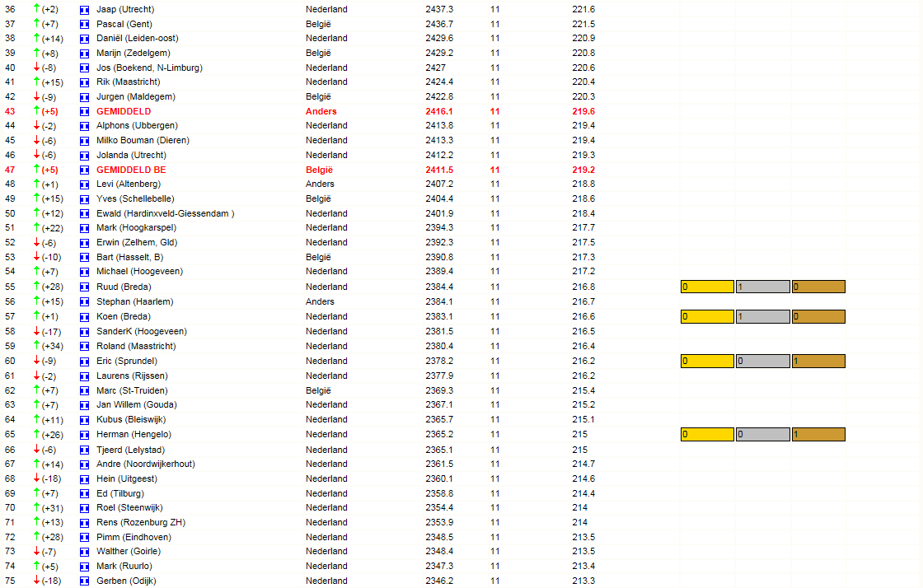Open the blue icon beside GEMIDDELD BE
Screen dimensions: 923x588
click(x=84, y=170)
